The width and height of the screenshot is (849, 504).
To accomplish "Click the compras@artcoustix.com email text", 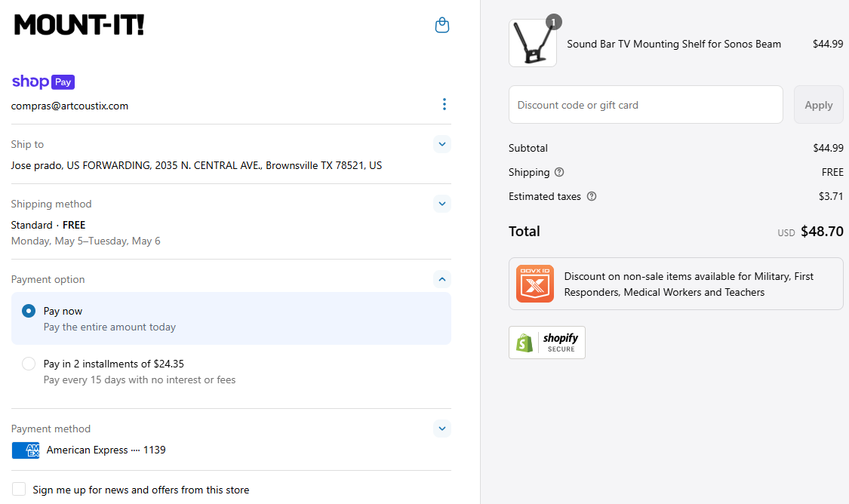I will (70, 106).
